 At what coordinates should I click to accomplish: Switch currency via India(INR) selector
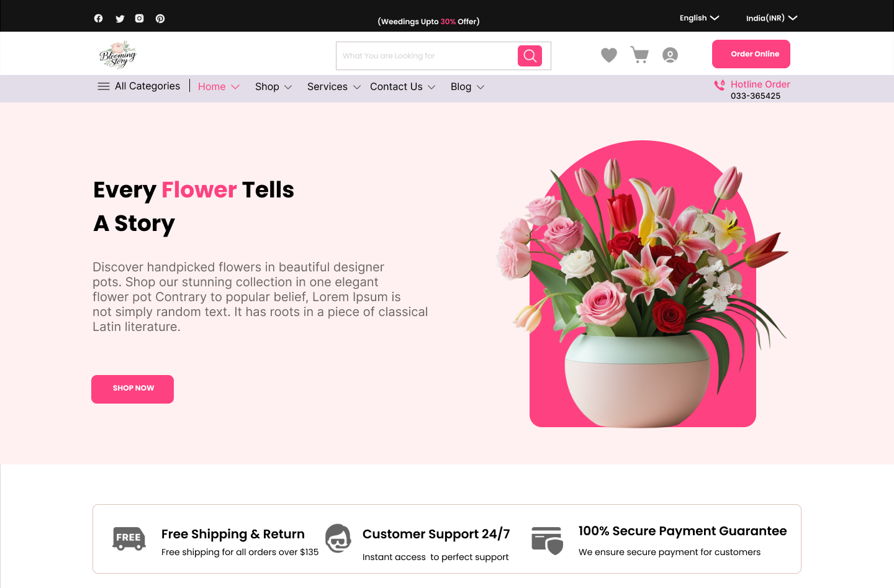click(770, 18)
